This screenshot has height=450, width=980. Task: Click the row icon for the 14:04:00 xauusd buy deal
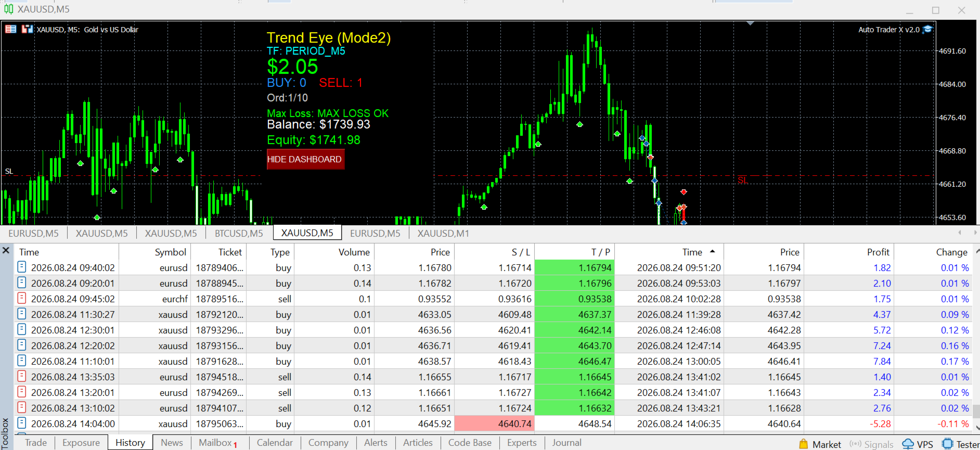(x=22, y=423)
